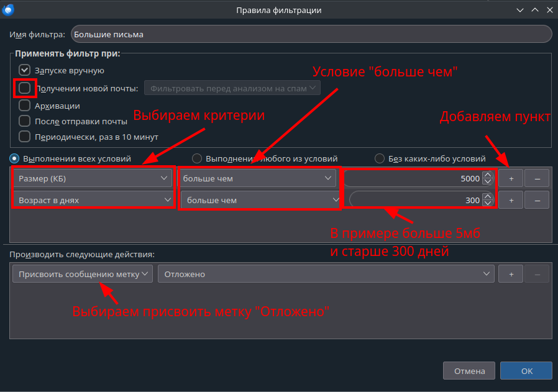Open the disabled spam-filter timing dropdown
This screenshot has width=558, height=392.
(x=232, y=88)
